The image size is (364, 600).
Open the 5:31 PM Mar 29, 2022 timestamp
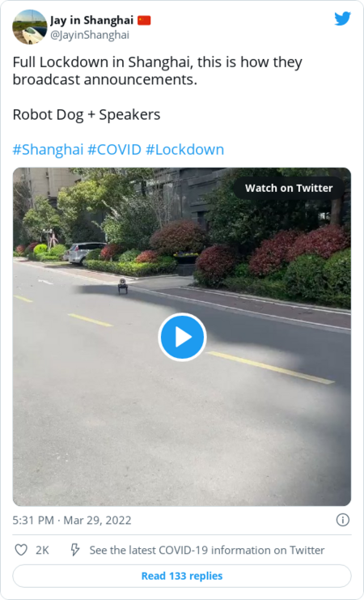tap(72, 520)
